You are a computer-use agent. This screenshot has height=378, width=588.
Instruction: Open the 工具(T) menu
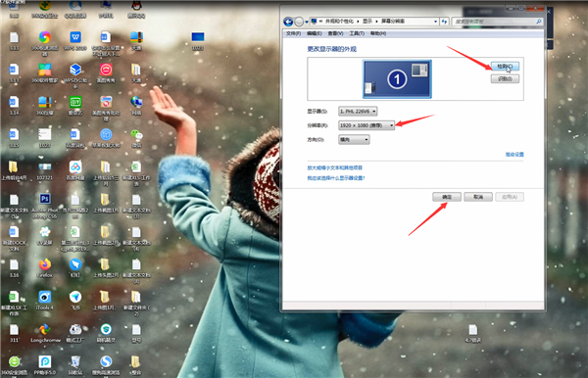pos(357,33)
